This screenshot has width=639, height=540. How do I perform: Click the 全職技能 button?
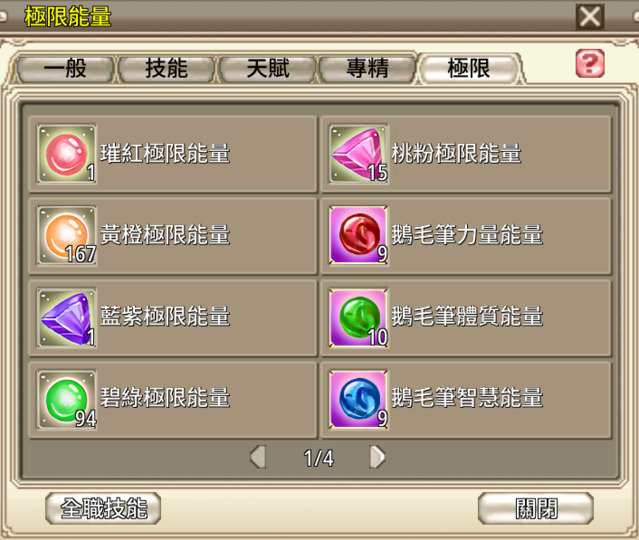tap(103, 508)
